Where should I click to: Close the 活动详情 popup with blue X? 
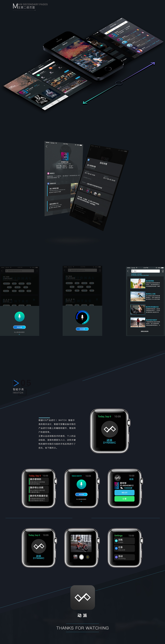pyautogui.click(x=88, y=160)
